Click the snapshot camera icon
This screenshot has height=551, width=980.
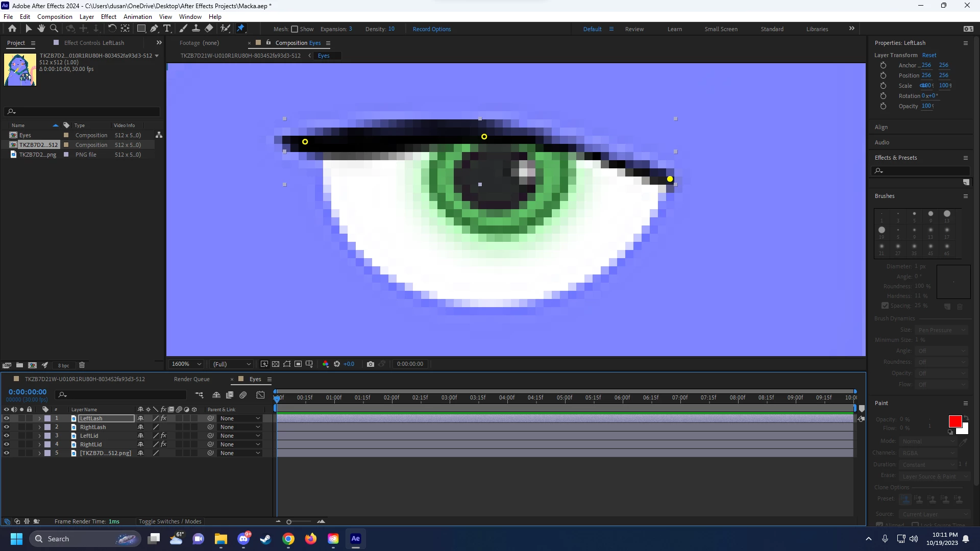point(371,364)
